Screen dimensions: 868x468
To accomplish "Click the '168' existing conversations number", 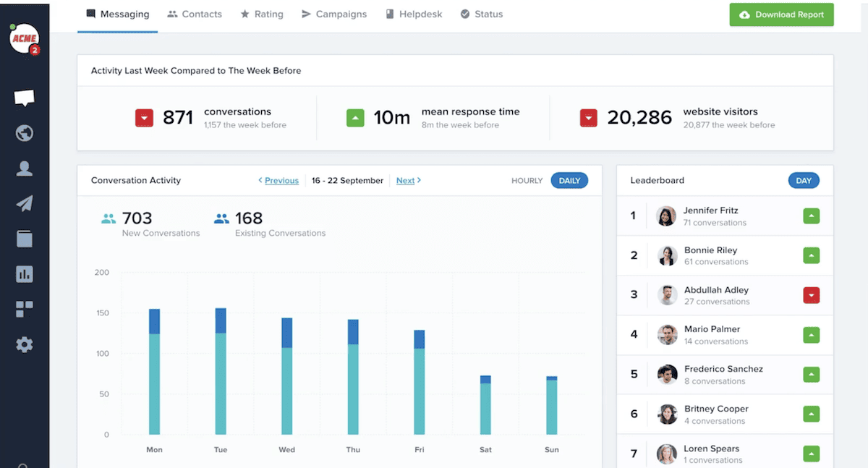I will click(x=249, y=218).
